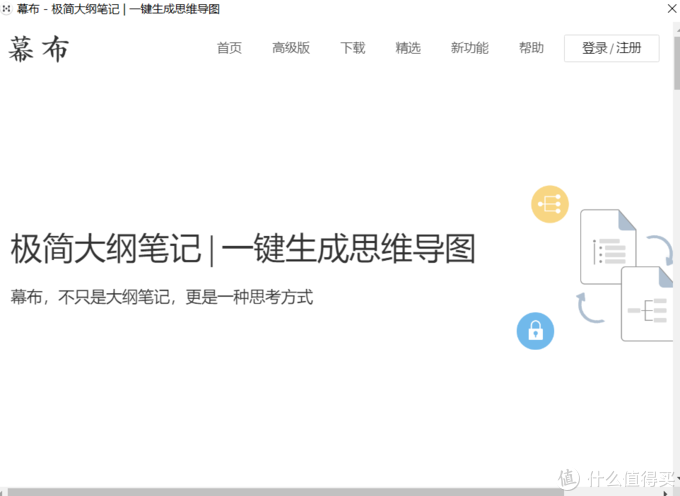Click the 幕布 logo

(39, 49)
